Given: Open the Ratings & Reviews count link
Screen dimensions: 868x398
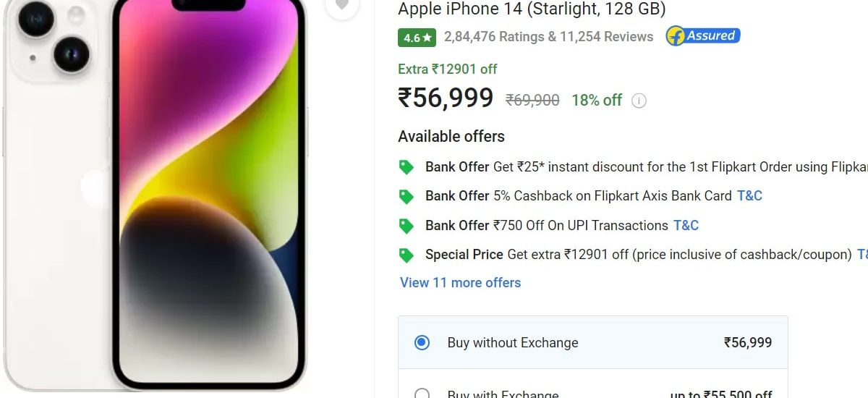Looking at the screenshot, I should point(548,37).
